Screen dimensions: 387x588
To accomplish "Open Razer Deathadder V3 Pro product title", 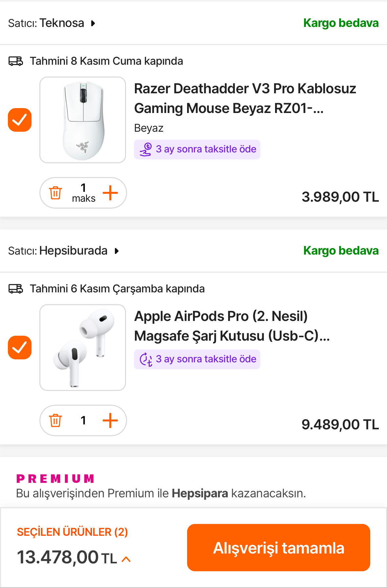I will 245,98.
